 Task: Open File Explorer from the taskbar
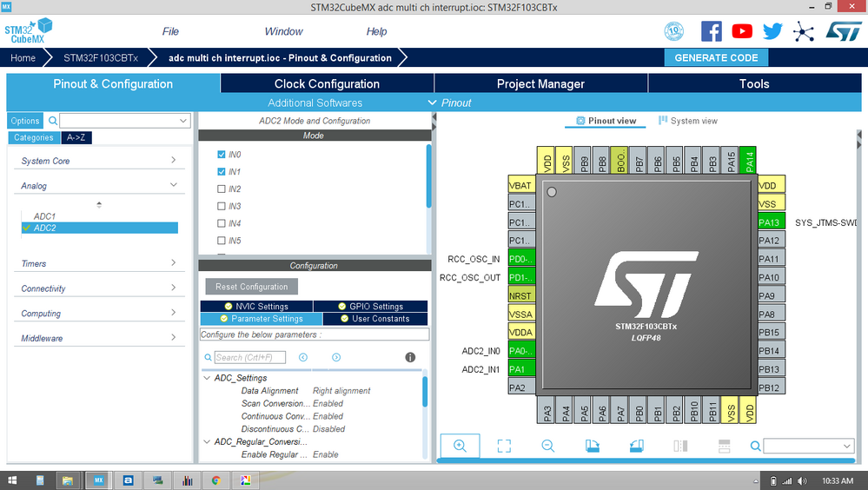click(68, 480)
